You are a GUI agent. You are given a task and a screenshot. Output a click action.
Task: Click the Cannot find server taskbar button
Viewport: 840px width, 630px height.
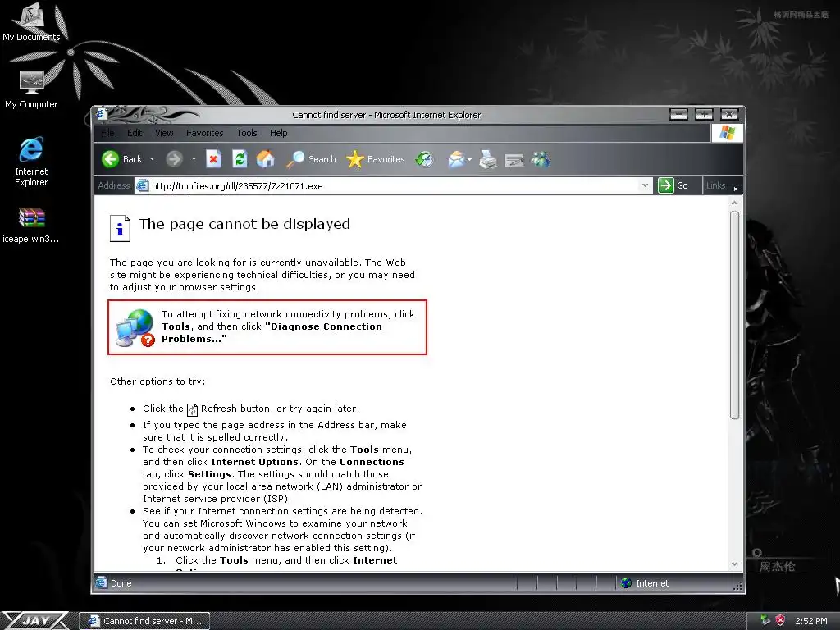click(144, 621)
